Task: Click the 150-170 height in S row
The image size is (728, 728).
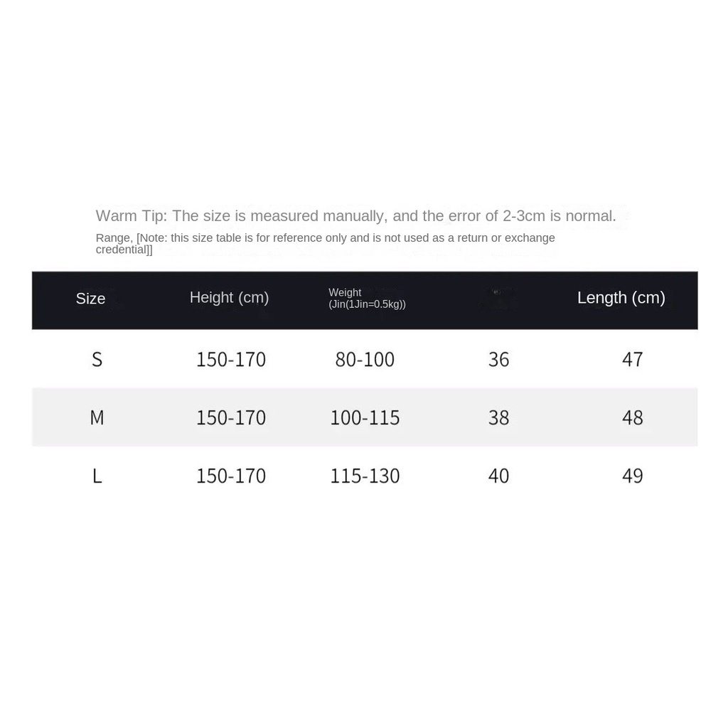Action: pyautogui.click(x=231, y=359)
